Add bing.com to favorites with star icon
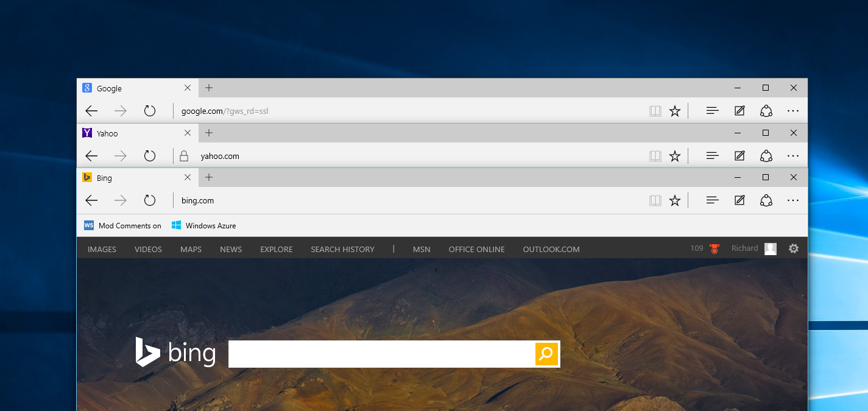 (x=674, y=200)
